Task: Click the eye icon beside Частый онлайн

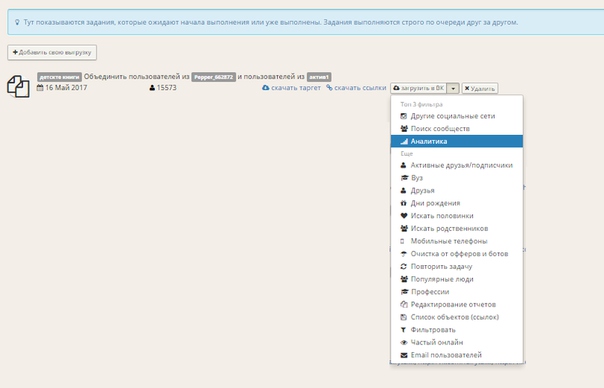Action: (x=404, y=343)
